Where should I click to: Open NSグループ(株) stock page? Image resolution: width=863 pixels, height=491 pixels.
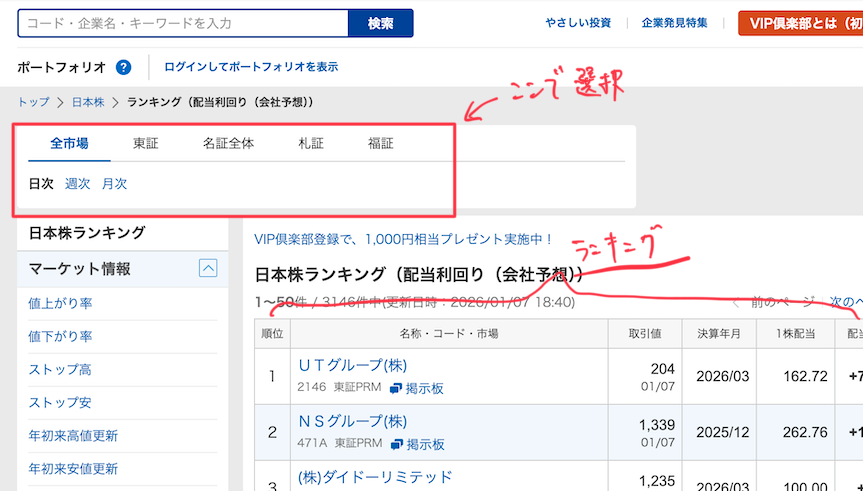pyautogui.click(x=352, y=421)
